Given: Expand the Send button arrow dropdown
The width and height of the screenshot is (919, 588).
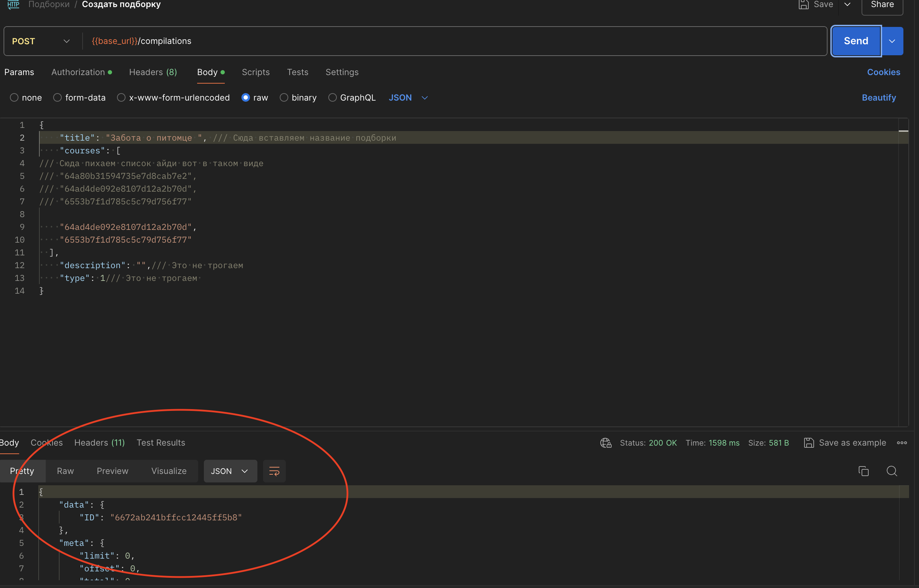Looking at the screenshot, I should (892, 41).
